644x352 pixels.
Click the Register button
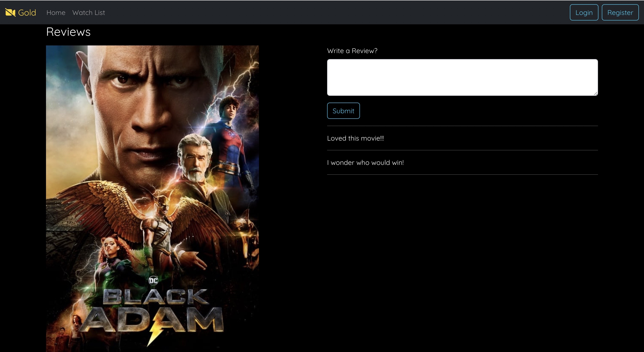click(620, 12)
